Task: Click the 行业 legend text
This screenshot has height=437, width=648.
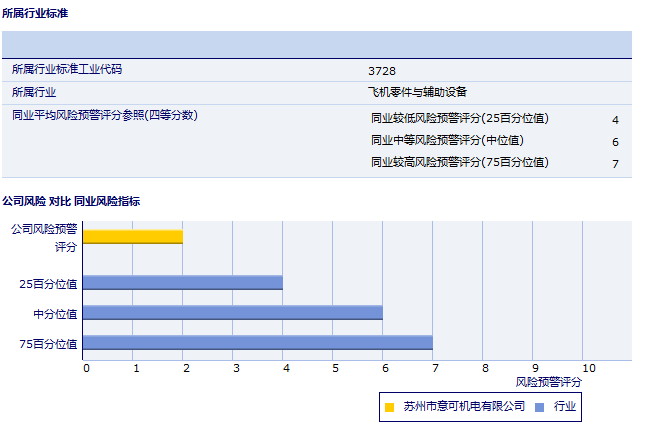Action: 565,406
